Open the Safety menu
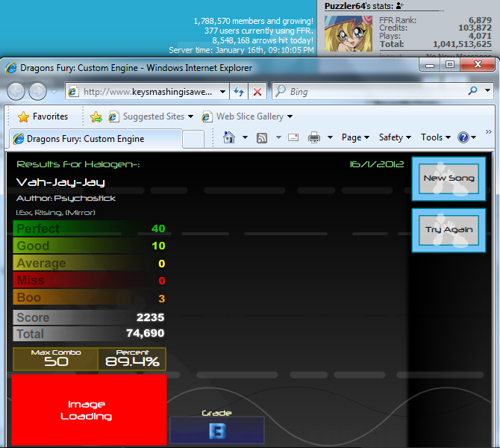This screenshot has height=448, width=500. pos(395,137)
